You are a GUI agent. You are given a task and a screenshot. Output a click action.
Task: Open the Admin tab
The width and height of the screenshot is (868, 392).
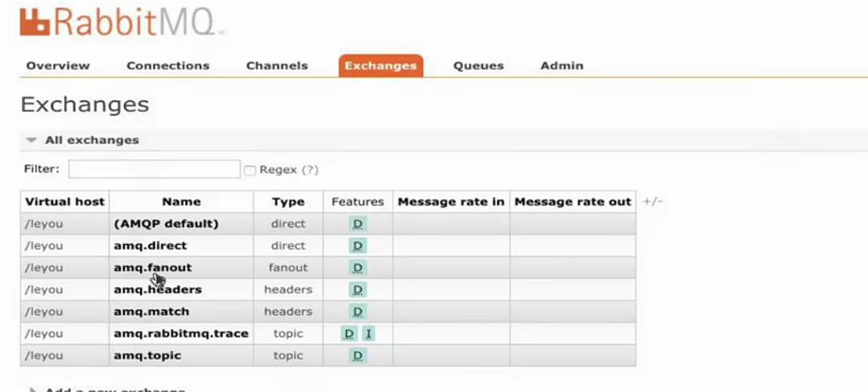(x=562, y=66)
